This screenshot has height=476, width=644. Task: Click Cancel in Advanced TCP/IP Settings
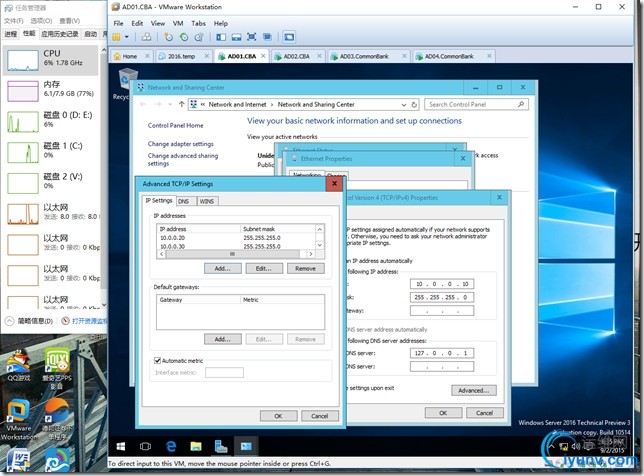(x=320, y=416)
